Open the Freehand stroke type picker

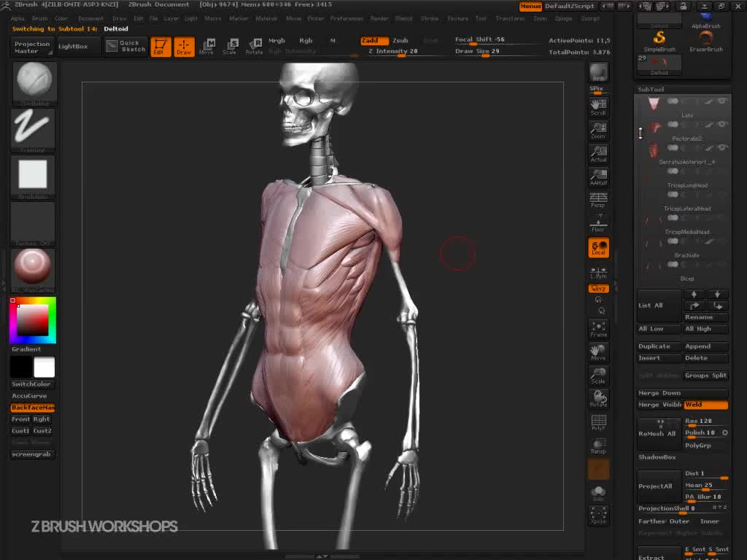click(x=34, y=131)
